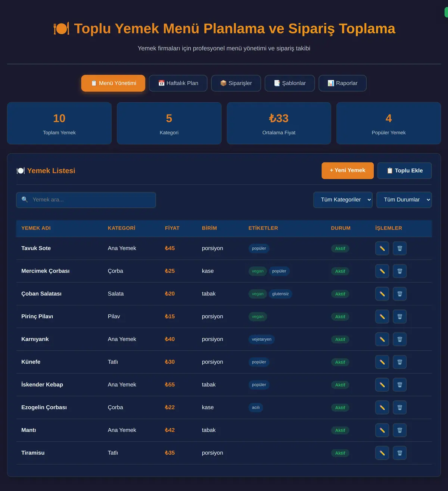Edit the Mantı row
Image resolution: width=448 pixels, height=491 pixels.
pyautogui.click(x=382, y=431)
